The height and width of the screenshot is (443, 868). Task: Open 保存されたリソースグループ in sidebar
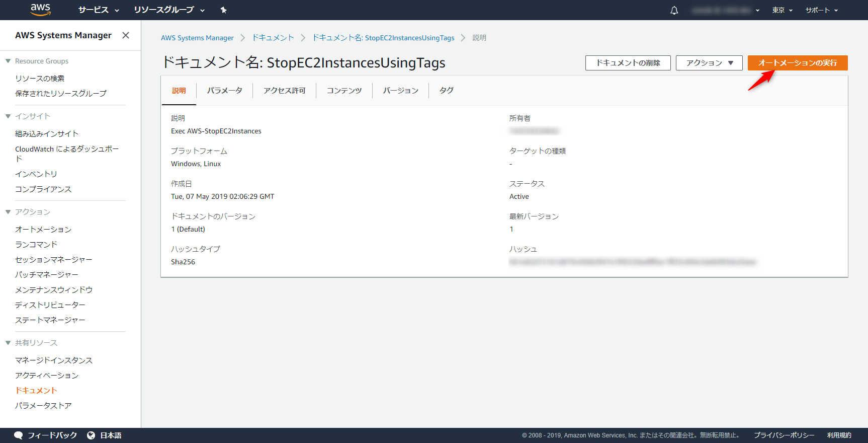tap(61, 94)
